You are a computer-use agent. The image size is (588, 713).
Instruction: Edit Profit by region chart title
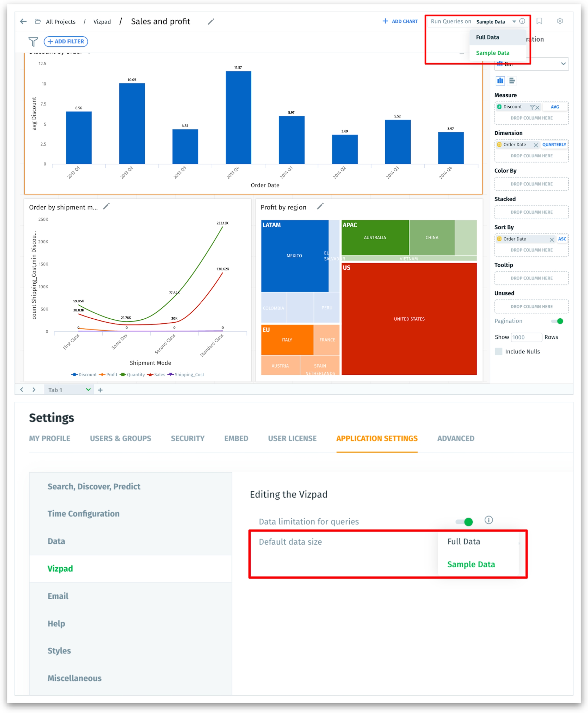320,206
